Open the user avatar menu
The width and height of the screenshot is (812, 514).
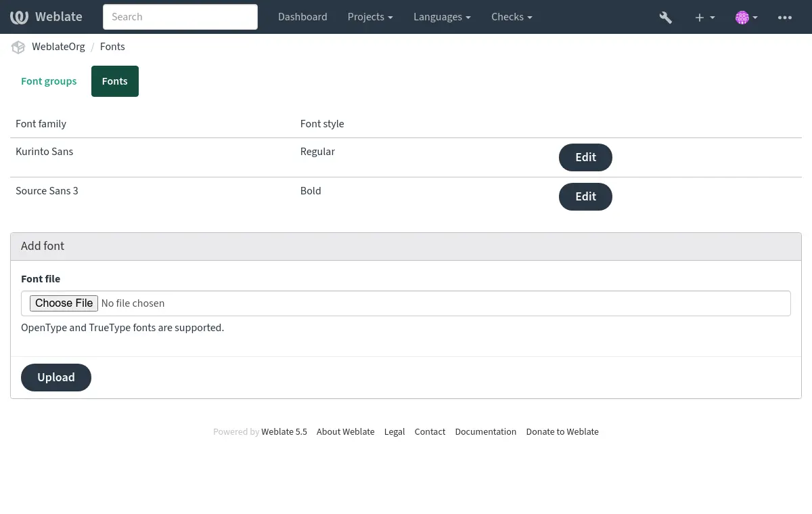(x=746, y=18)
